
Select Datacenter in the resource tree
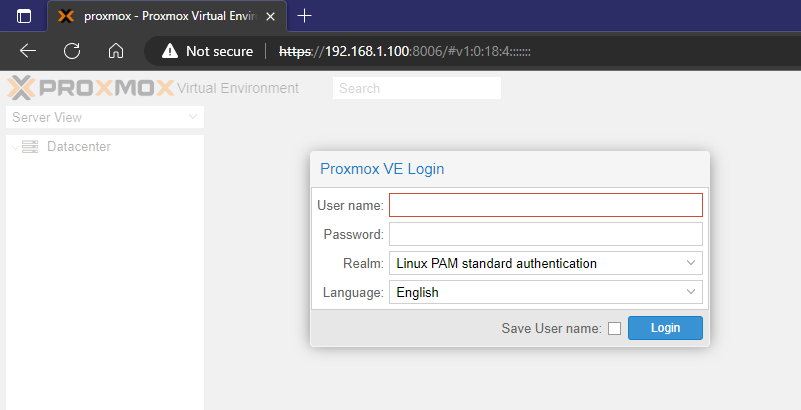click(78, 147)
